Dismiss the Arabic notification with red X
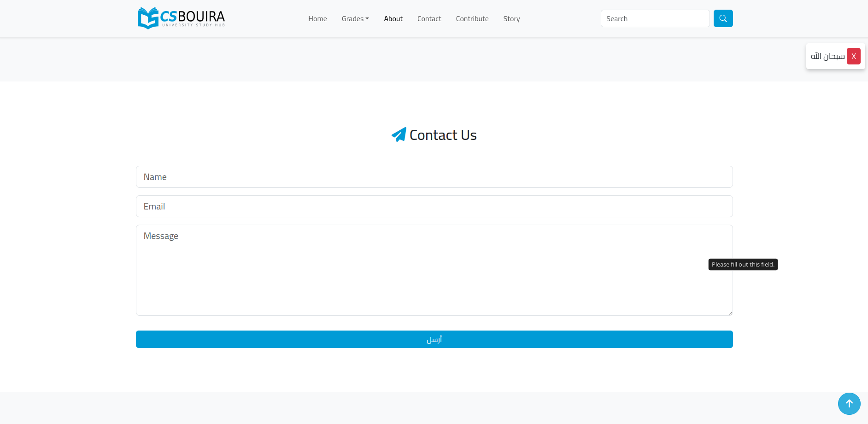 click(853, 56)
